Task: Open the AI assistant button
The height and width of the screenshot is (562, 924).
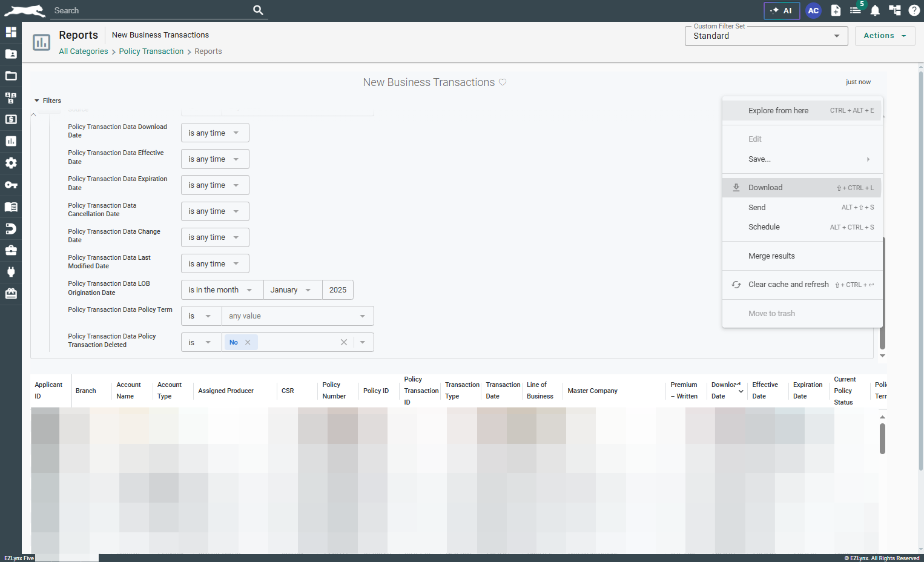Action: (782, 10)
